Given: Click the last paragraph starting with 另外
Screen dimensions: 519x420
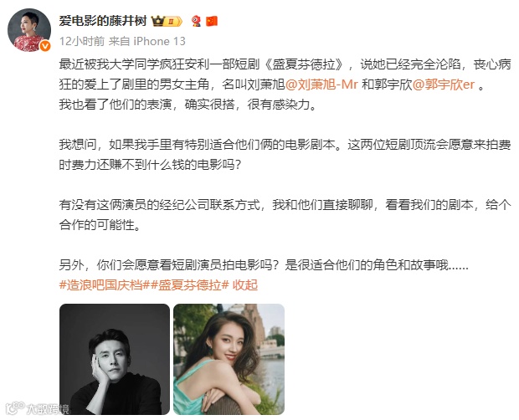Looking at the screenshot, I should coord(264,265).
